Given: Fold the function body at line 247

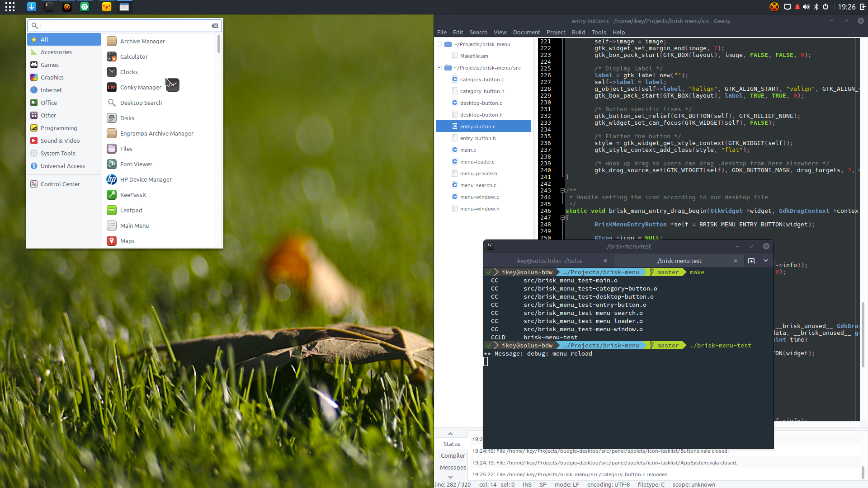Looking at the screenshot, I should pos(562,218).
